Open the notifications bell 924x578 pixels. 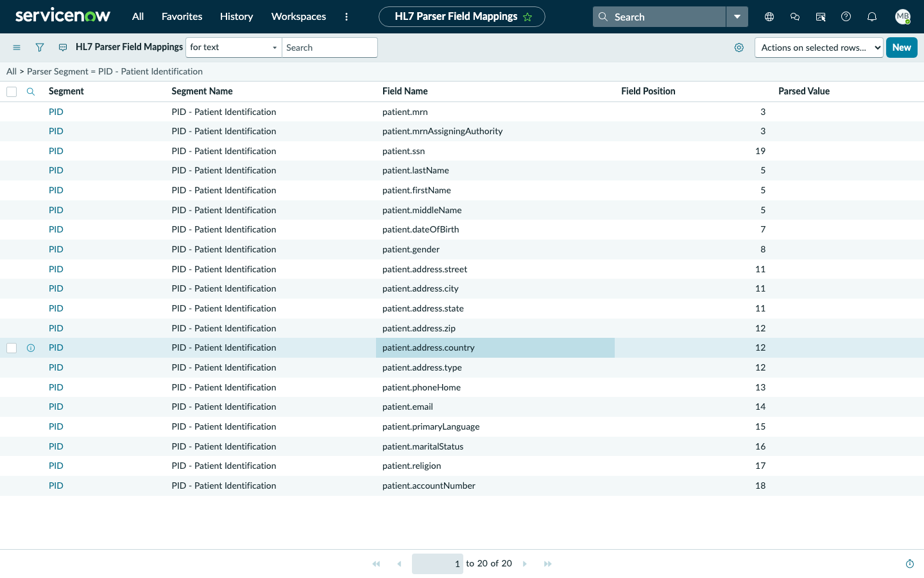coord(872,17)
